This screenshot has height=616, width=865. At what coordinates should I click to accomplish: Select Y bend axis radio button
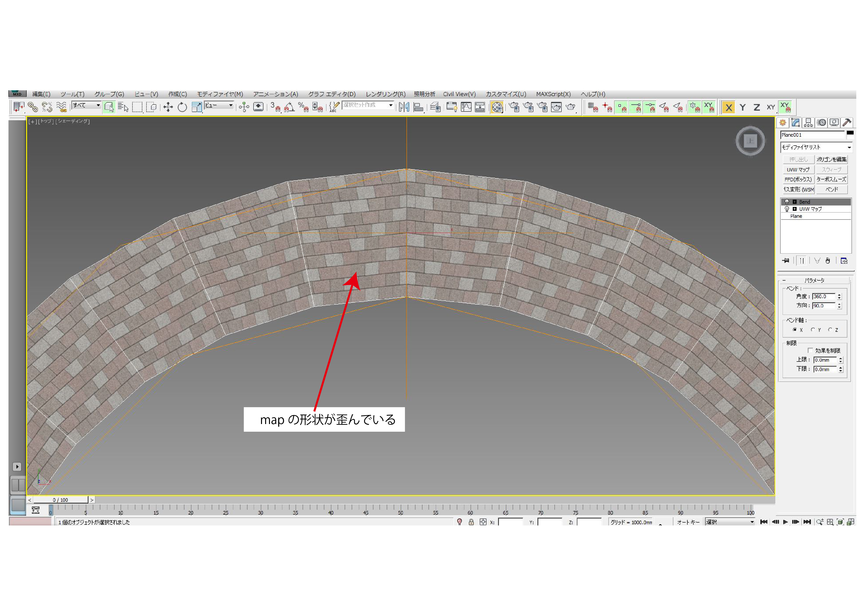point(813,330)
